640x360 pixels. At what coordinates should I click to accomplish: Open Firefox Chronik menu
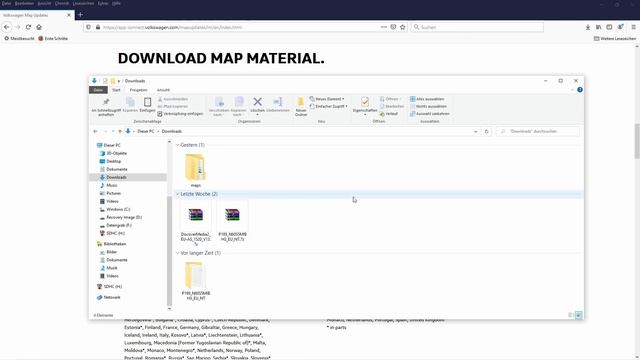62,3
